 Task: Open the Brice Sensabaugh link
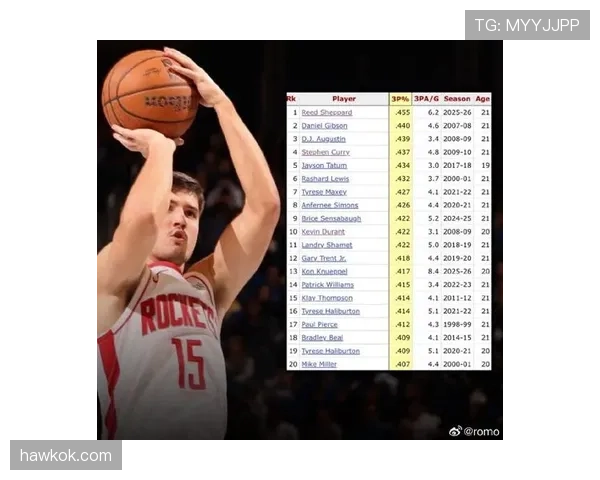point(331,219)
